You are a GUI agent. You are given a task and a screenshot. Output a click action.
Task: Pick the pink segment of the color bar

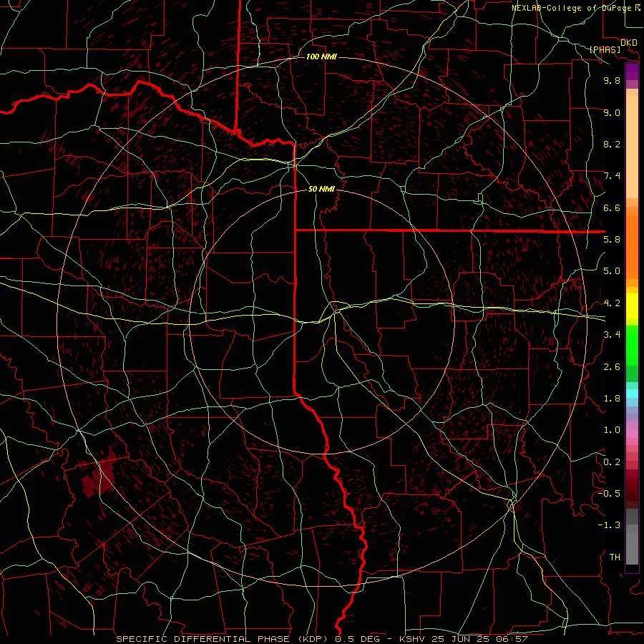pos(632,434)
